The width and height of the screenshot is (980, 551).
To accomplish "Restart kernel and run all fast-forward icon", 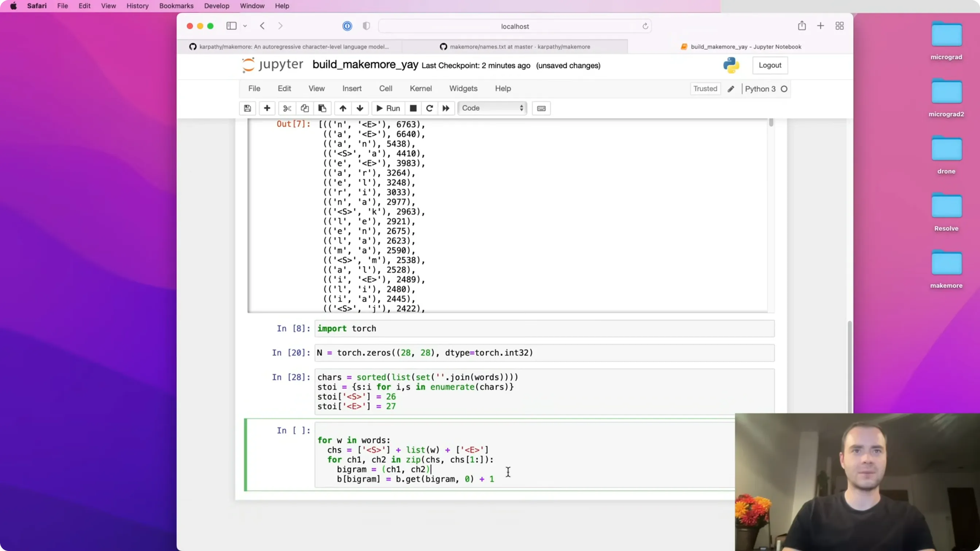I will pyautogui.click(x=446, y=108).
